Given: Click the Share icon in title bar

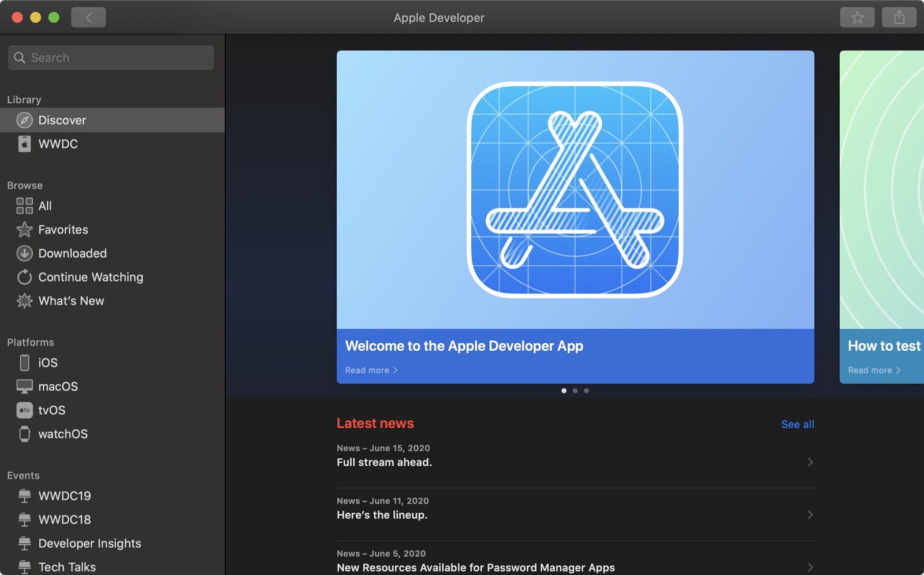Looking at the screenshot, I should tap(899, 18).
